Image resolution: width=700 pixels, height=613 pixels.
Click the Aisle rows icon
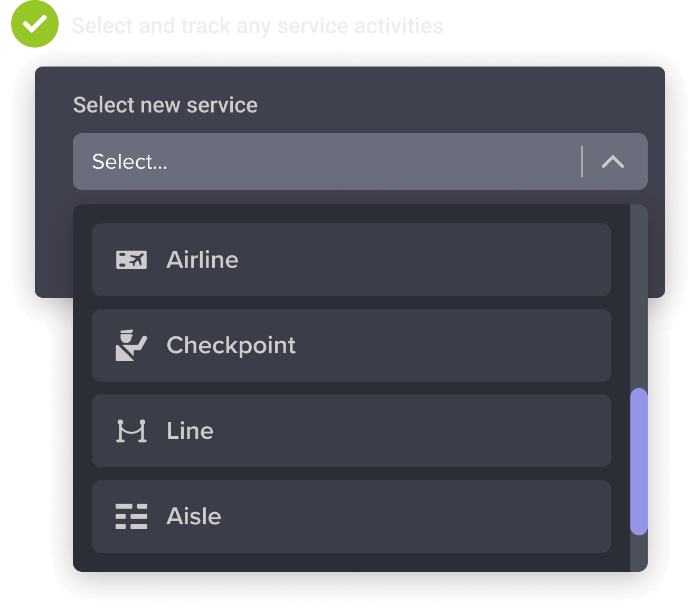(x=131, y=516)
